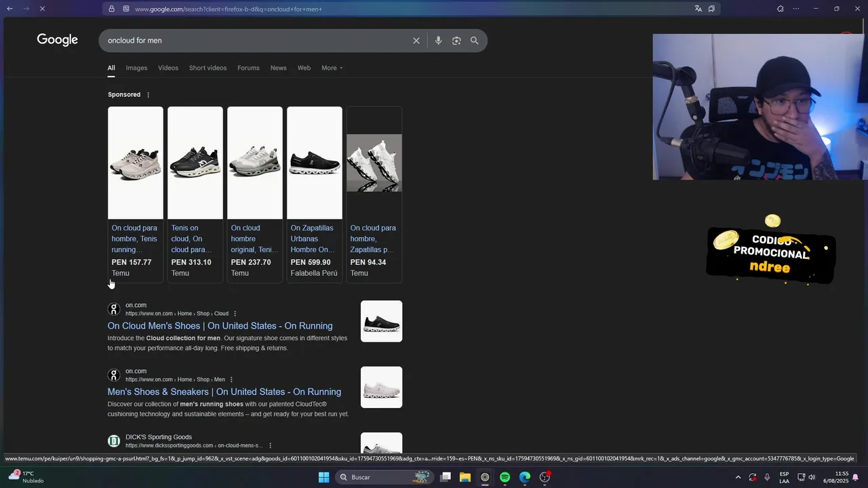Show hidden system tray icons
The height and width of the screenshot is (488, 868).
738,477
